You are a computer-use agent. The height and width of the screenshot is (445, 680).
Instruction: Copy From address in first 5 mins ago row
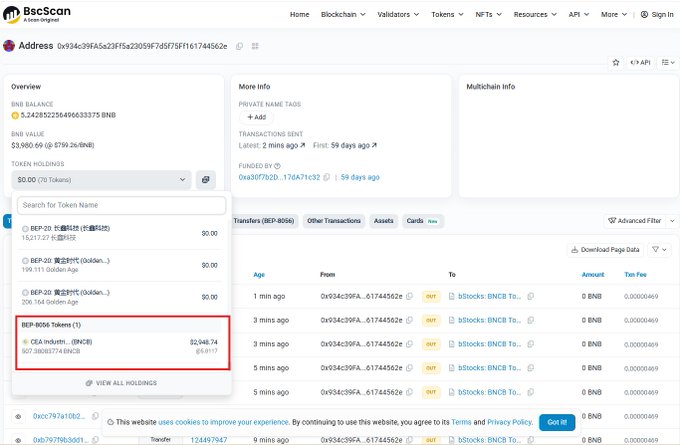409,368
